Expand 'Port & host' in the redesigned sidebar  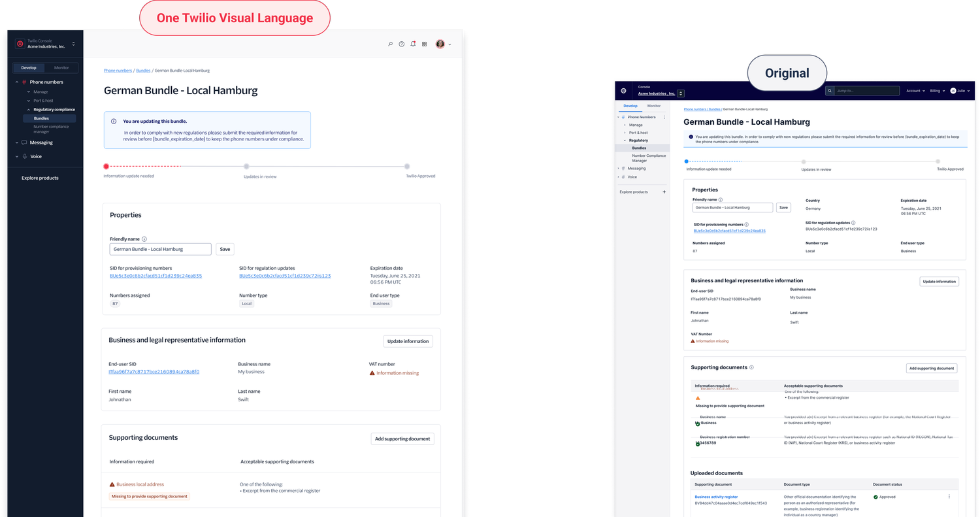tap(29, 101)
